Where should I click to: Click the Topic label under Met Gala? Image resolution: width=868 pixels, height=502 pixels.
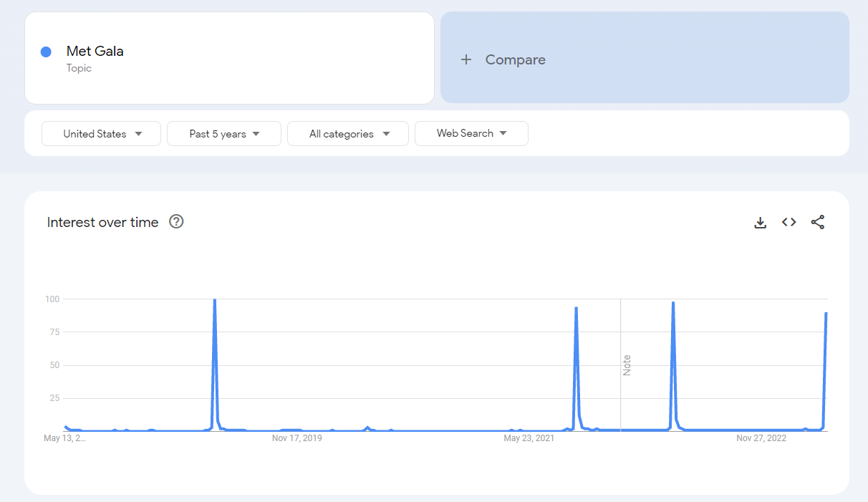coord(79,68)
